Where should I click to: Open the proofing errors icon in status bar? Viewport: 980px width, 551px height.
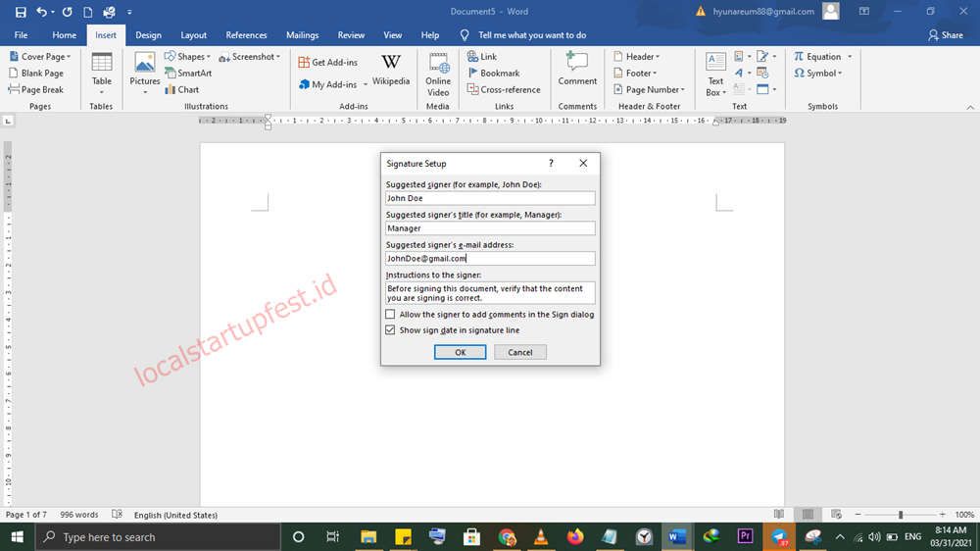(x=117, y=514)
